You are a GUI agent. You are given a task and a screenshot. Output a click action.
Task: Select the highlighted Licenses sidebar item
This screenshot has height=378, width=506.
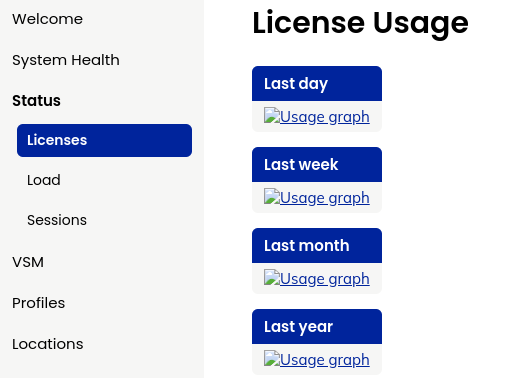104,140
